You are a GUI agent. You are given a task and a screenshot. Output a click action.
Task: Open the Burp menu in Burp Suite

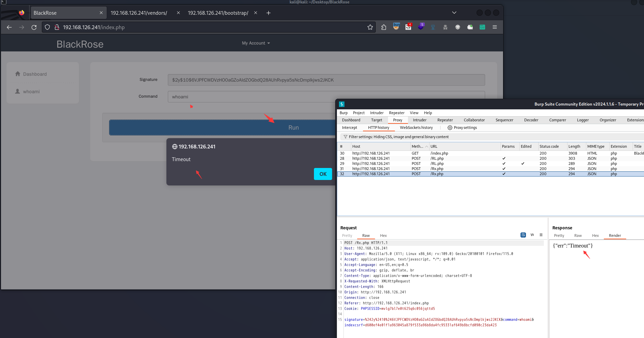pos(343,113)
